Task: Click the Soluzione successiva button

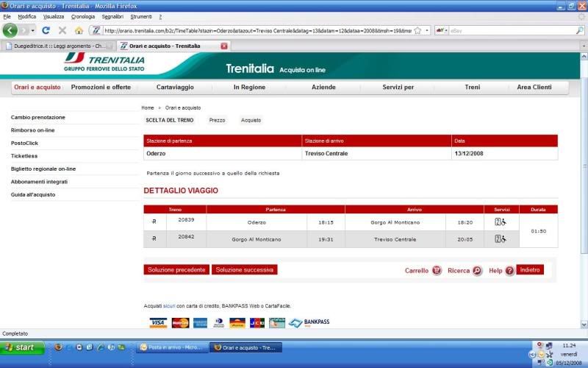Action: pos(245,269)
